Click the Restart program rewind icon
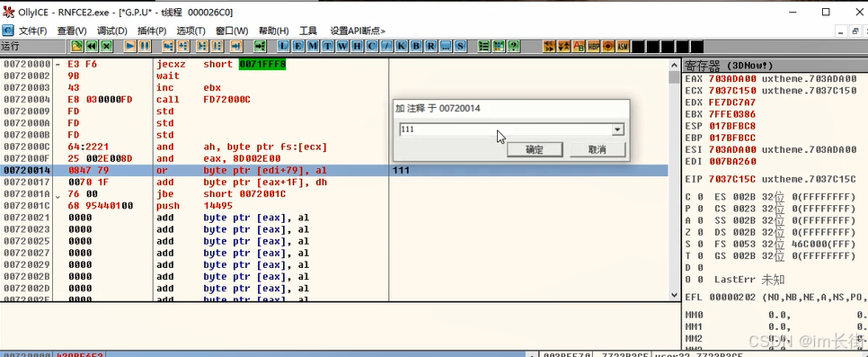Screen dimensions: 868x357 pyautogui.click(x=92, y=46)
